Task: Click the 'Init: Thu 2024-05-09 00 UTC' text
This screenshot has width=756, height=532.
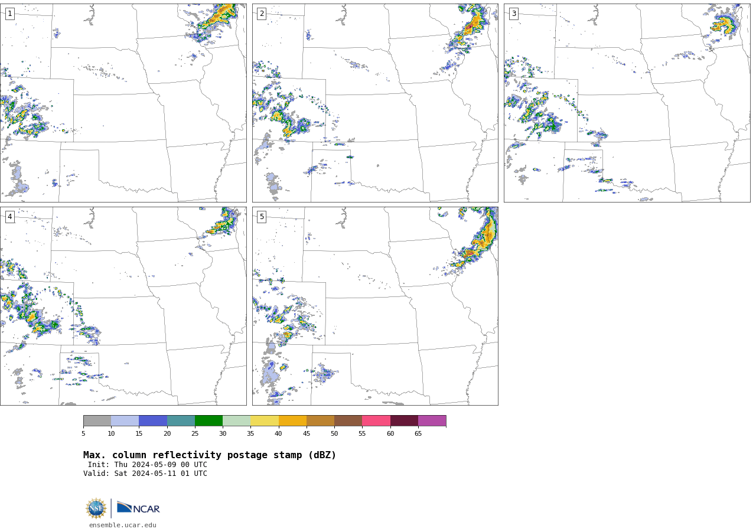Action: pos(148,465)
